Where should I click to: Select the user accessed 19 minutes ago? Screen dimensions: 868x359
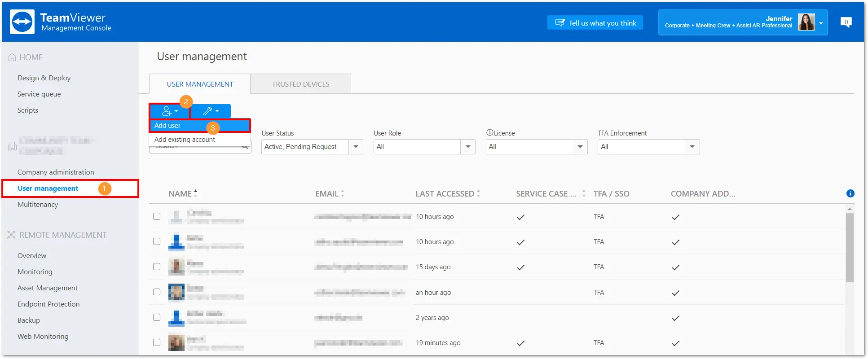click(157, 342)
